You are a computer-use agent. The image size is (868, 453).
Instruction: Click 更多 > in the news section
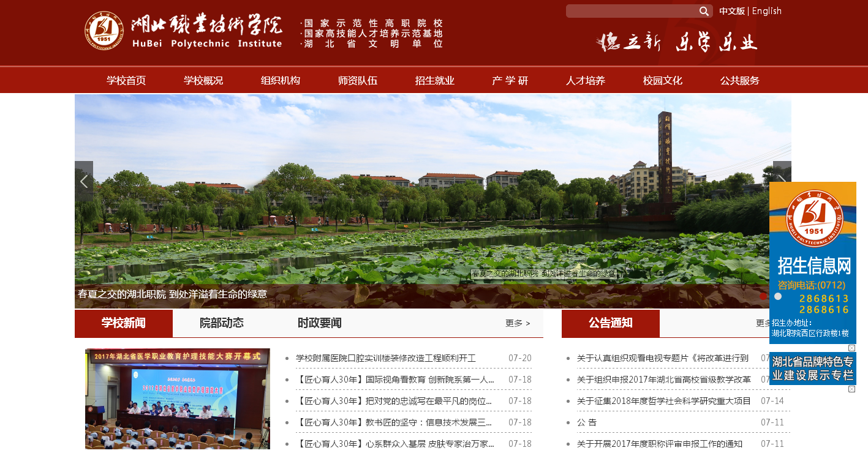click(518, 323)
